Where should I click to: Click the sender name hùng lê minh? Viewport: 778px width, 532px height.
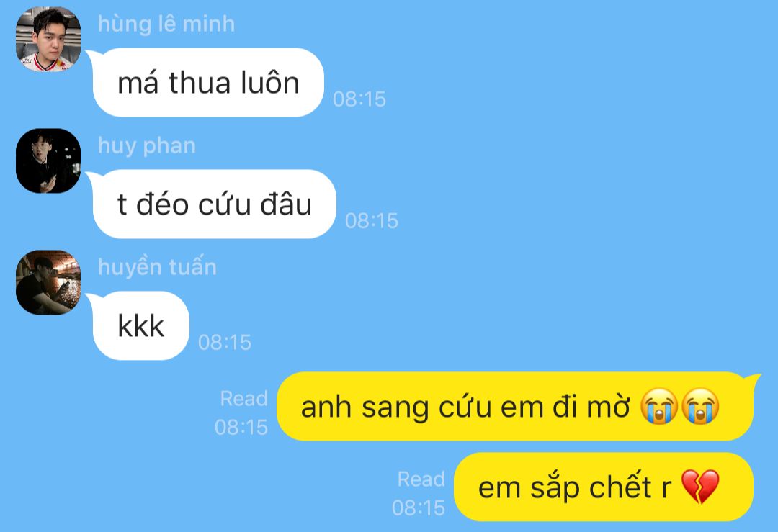click(x=166, y=24)
